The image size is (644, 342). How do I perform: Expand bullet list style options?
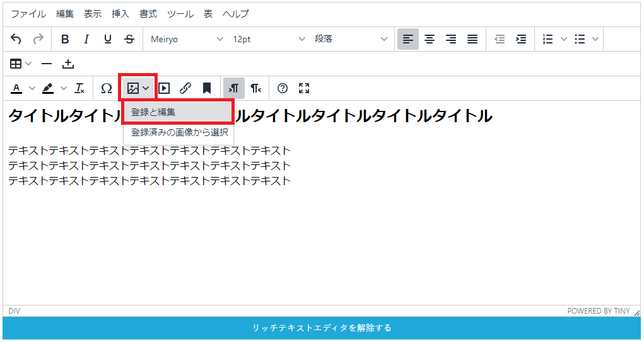pos(595,40)
